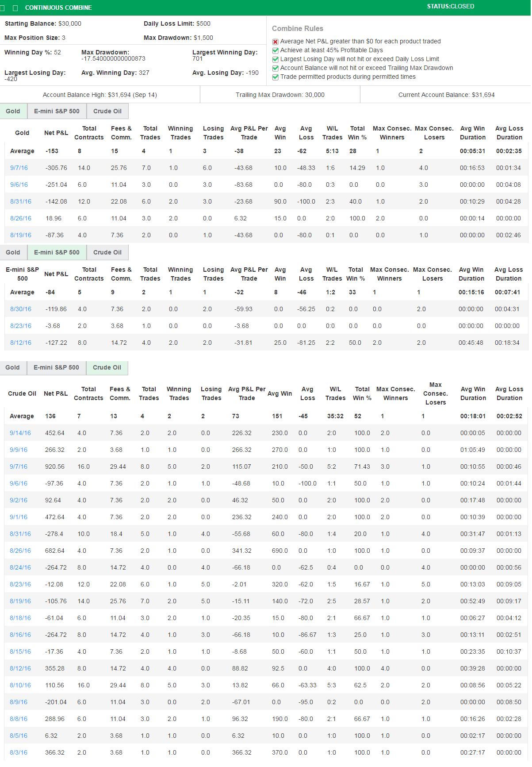Open the 8/18/16 date link
Viewport: 532px width, 767px height.
[20, 618]
